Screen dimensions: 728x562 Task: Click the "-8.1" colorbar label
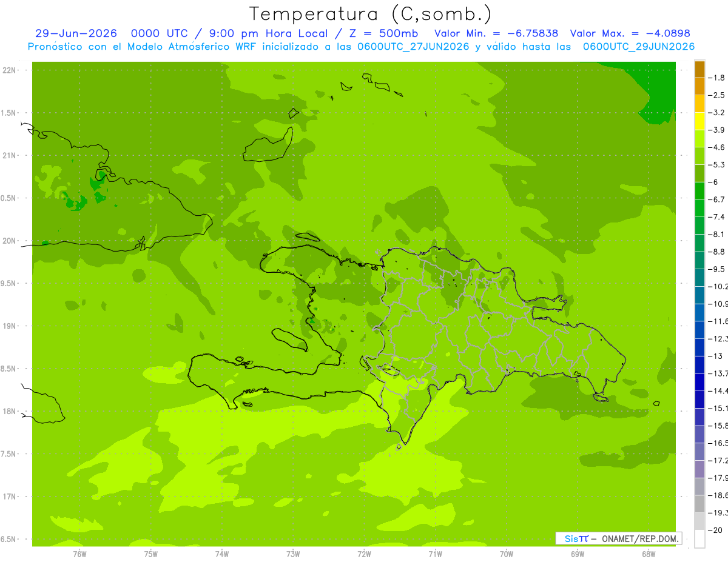pyautogui.click(x=716, y=234)
